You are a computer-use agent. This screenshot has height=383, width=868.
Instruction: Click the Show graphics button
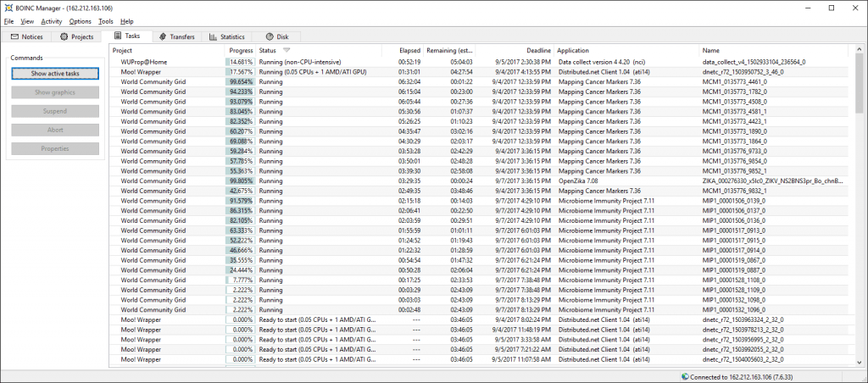point(55,92)
